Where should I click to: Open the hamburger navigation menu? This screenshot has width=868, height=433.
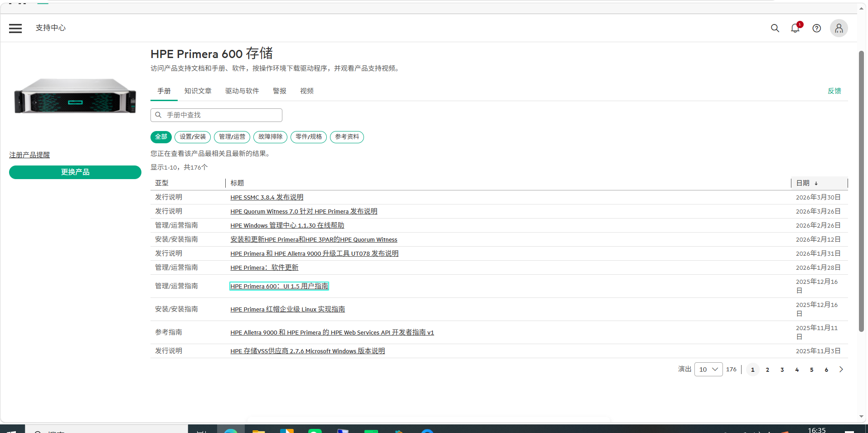pos(15,28)
